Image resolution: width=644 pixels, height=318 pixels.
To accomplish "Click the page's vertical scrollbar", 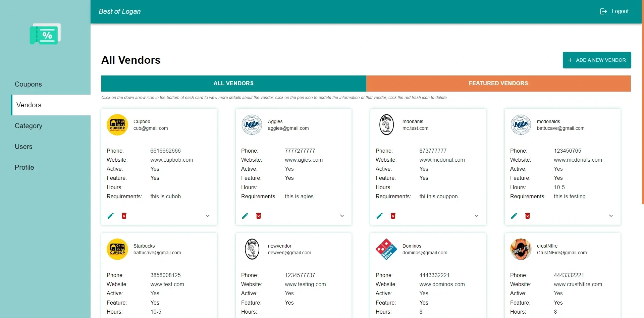I will tap(643, 102).
